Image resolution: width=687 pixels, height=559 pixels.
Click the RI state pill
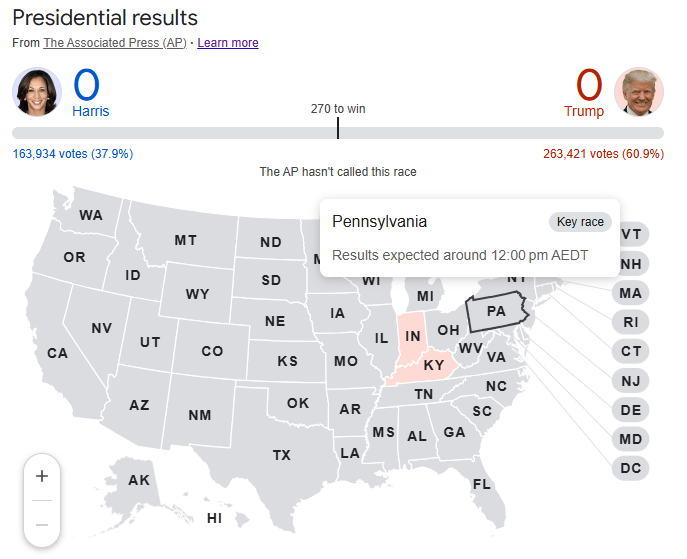pos(630,322)
